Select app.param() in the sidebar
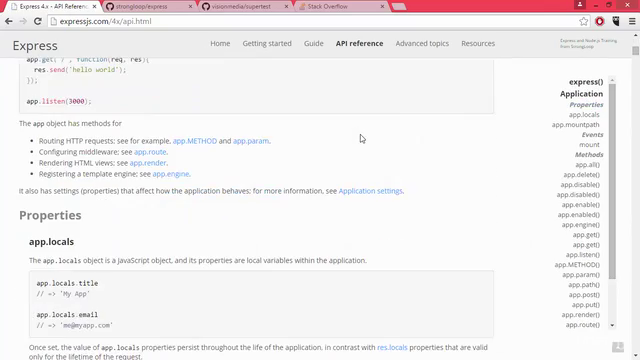This screenshot has height=360, width=640. click(x=581, y=275)
